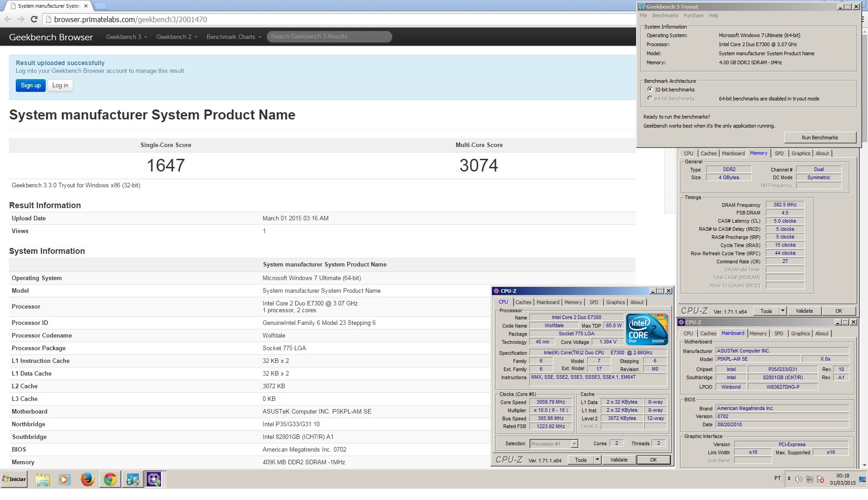Open Windows Explorer from the taskbar
Image resolution: width=868 pixels, height=500 pixels.
coord(42,479)
